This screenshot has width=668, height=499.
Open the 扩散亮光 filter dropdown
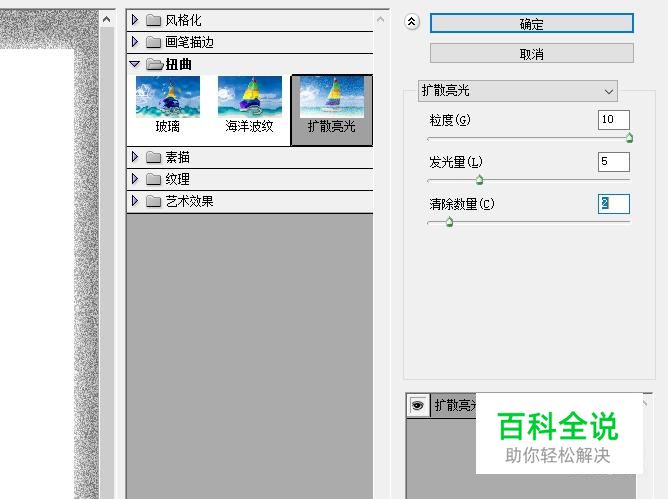pyautogui.click(x=518, y=91)
